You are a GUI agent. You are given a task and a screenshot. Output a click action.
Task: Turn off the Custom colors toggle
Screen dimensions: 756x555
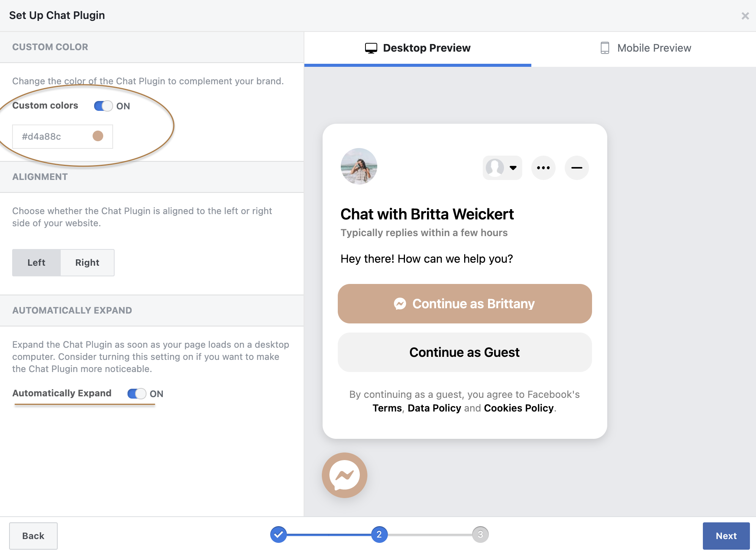click(103, 106)
